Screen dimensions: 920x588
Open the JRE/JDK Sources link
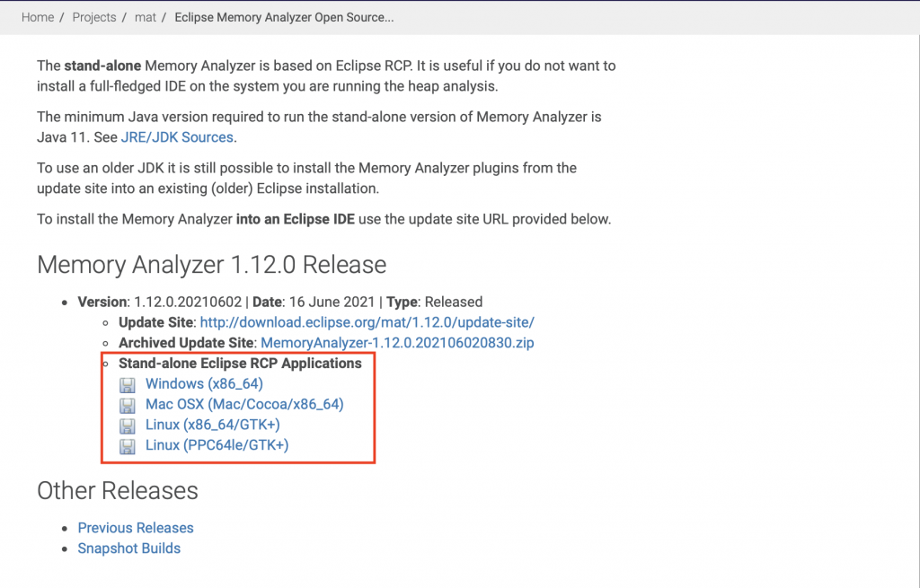177,137
